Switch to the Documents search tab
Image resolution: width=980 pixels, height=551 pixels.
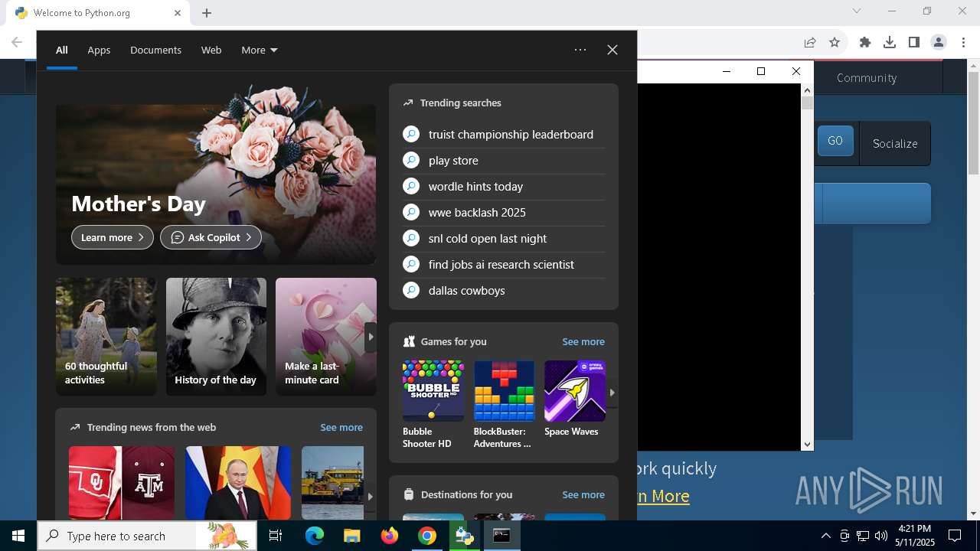coord(155,51)
